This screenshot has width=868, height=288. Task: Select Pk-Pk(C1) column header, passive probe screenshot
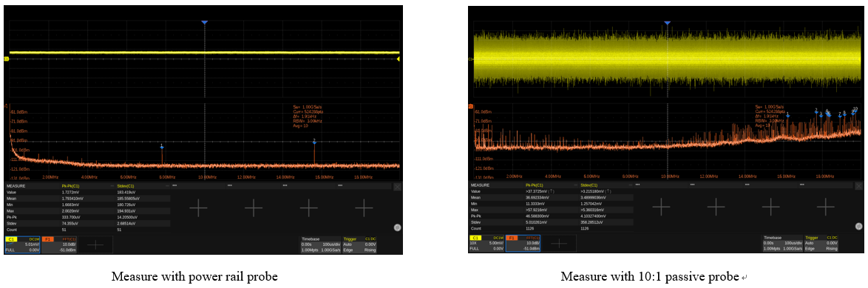tap(535, 185)
